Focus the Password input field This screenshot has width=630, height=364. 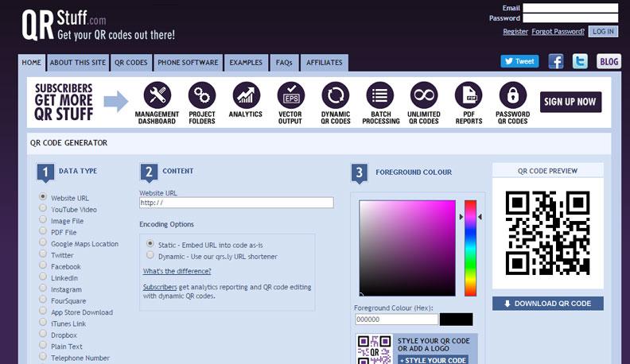570,18
